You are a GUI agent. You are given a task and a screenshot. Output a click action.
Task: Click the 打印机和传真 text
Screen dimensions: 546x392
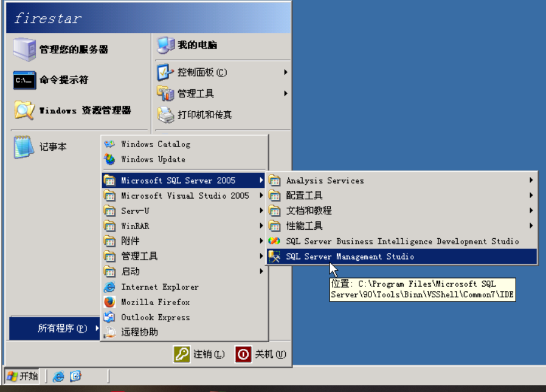(205, 114)
